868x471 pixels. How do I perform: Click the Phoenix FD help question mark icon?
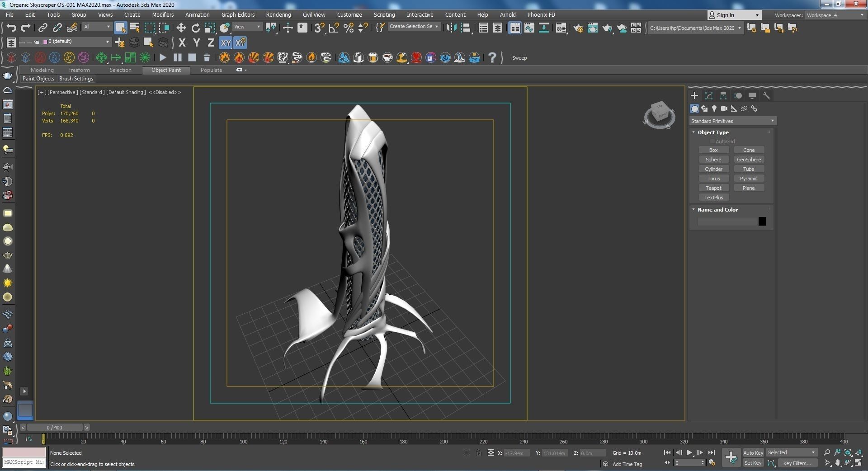[x=492, y=57]
